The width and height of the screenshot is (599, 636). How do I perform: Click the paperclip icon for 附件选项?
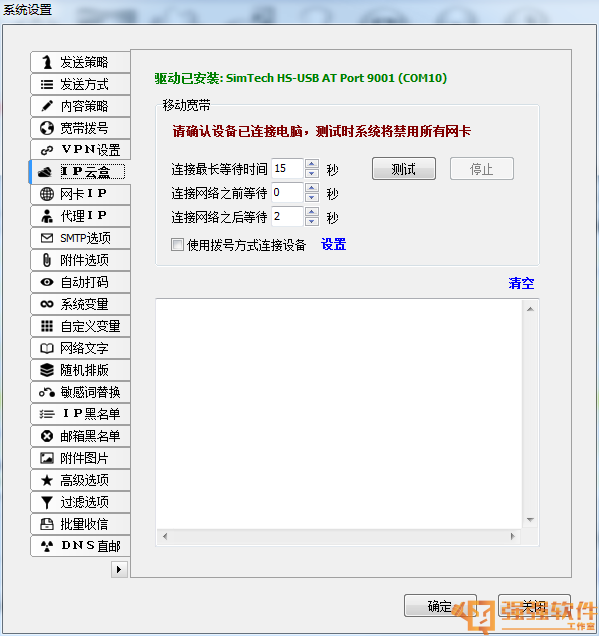click(x=47, y=260)
